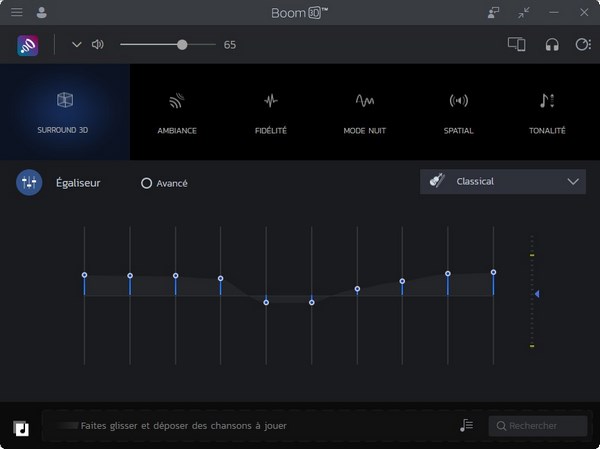Click the Boom 3D app logo icon

(x=28, y=45)
